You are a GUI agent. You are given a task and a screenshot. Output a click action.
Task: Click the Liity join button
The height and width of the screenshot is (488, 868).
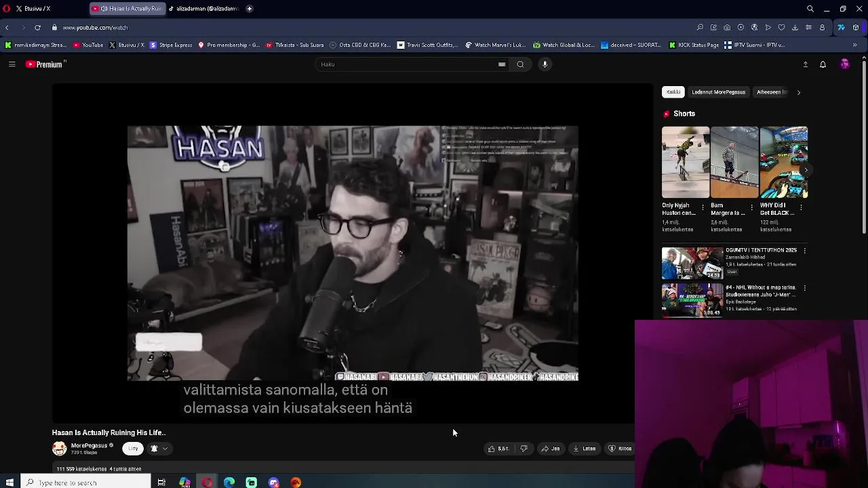(x=133, y=449)
